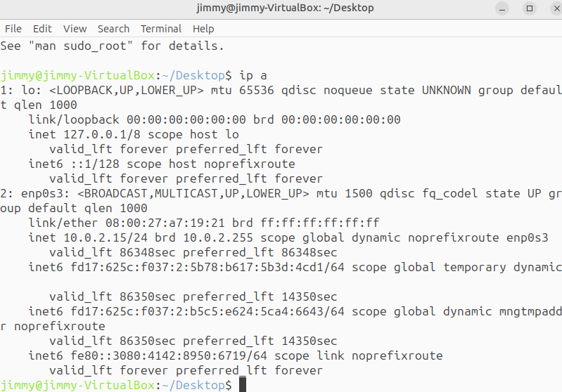
Task: Click the '1: lo:' interface label
Action: 21,90
